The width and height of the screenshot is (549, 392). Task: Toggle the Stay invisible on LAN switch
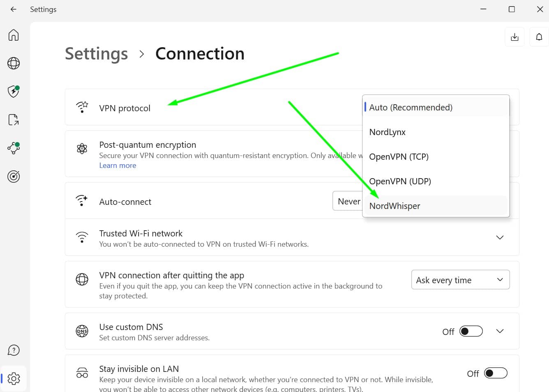pyautogui.click(x=496, y=373)
